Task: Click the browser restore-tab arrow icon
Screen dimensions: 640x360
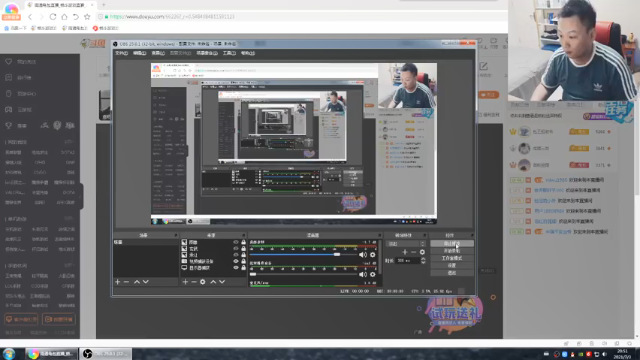Action: [x=76, y=17]
